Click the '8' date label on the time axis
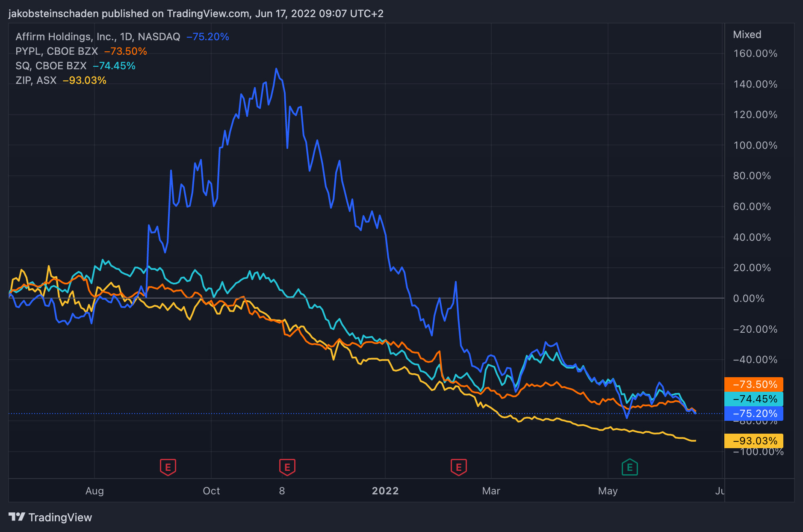This screenshot has width=803, height=532. [x=282, y=491]
